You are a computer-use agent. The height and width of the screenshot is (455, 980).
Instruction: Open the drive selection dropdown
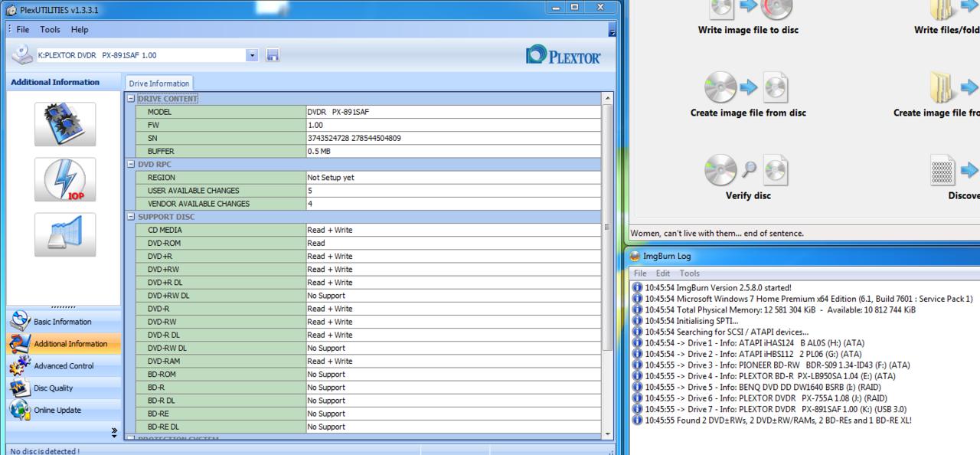(x=252, y=55)
